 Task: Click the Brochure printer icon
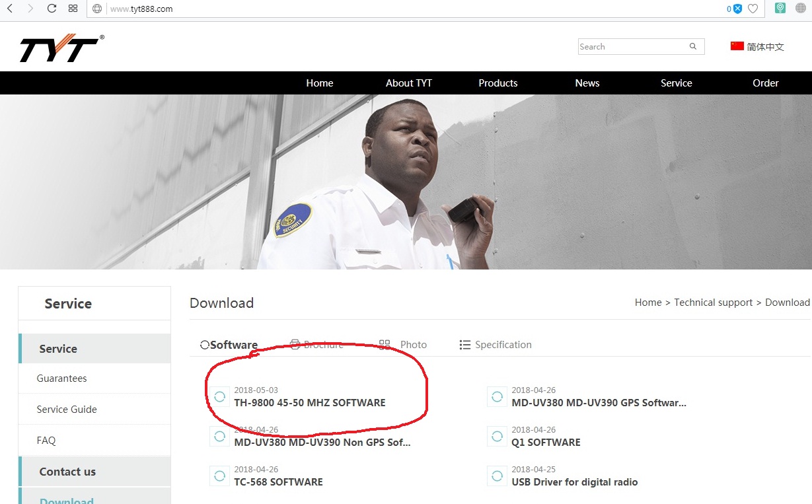click(295, 344)
